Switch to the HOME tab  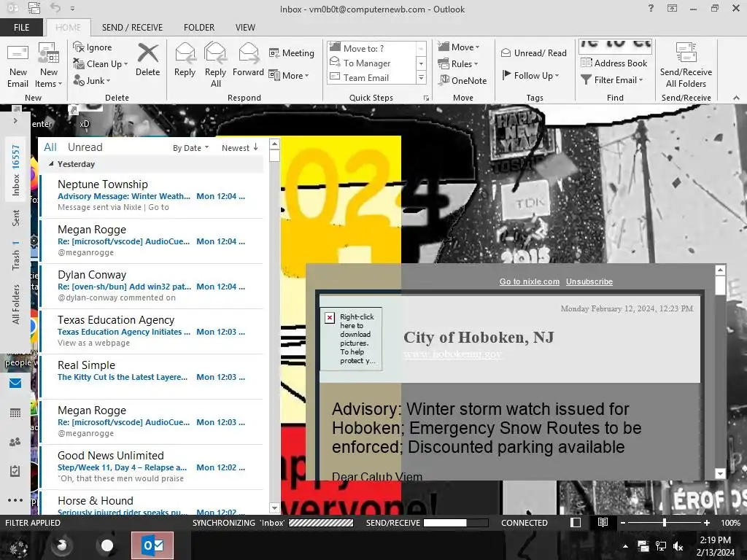[68, 27]
